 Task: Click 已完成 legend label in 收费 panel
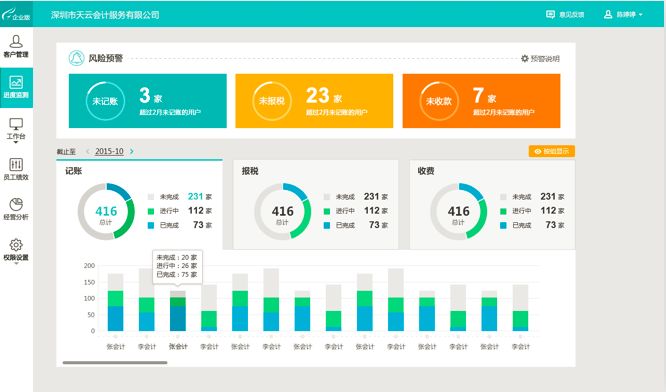point(521,225)
